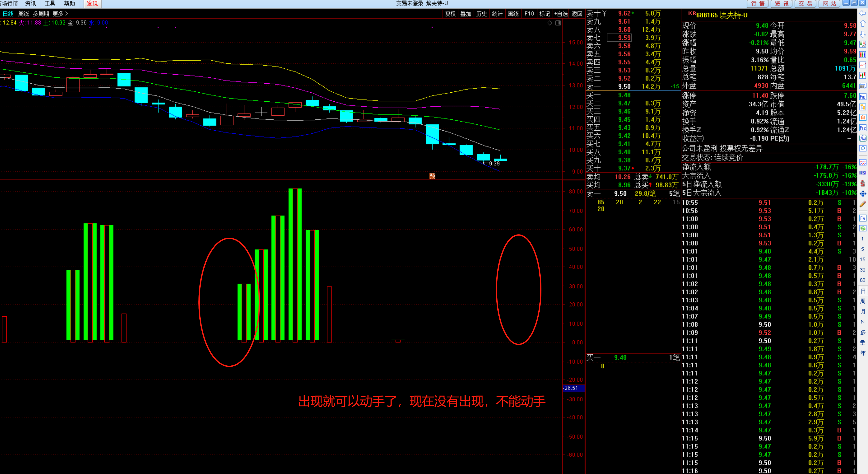Open the 工具 menu
The image size is (868, 474).
[x=50, y=3]
